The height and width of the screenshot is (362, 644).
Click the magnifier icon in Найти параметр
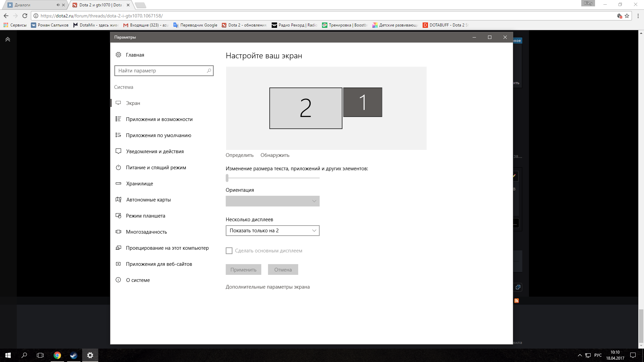209,71
